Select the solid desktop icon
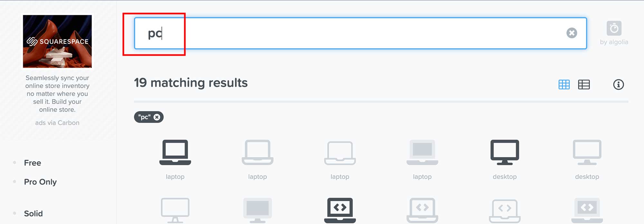Viewport: 644px width, 224px height. click(x=505, y=153)
